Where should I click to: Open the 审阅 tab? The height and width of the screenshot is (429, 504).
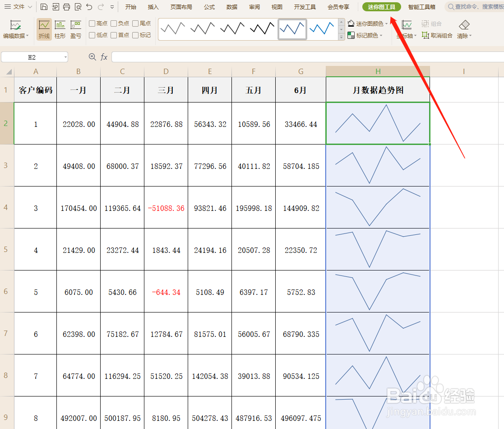tap(254, 7)
